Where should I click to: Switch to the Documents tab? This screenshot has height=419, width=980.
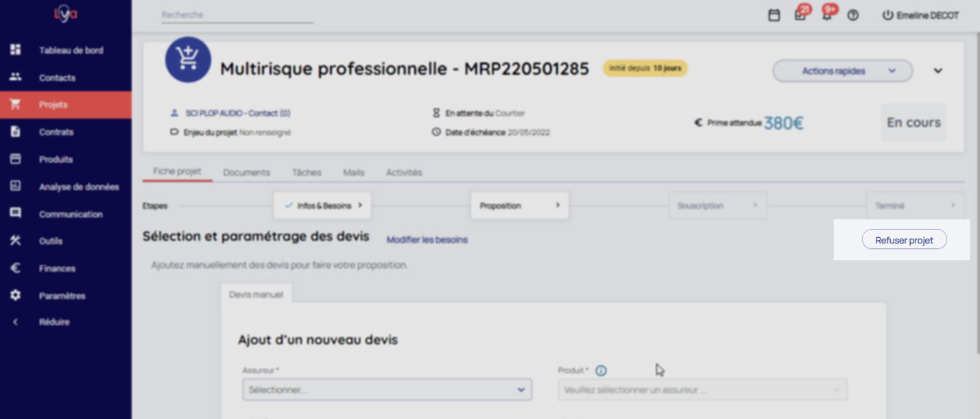click(x=246, y=172)
